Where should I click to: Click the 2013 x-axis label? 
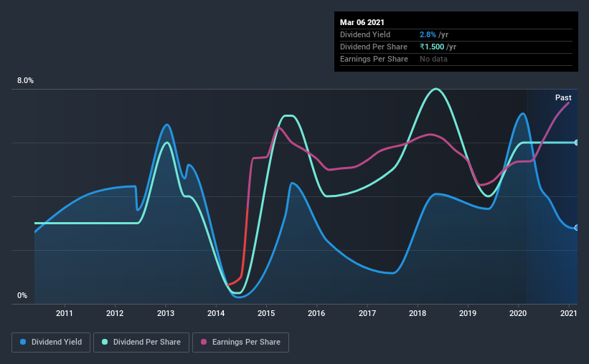click(166, 313)
